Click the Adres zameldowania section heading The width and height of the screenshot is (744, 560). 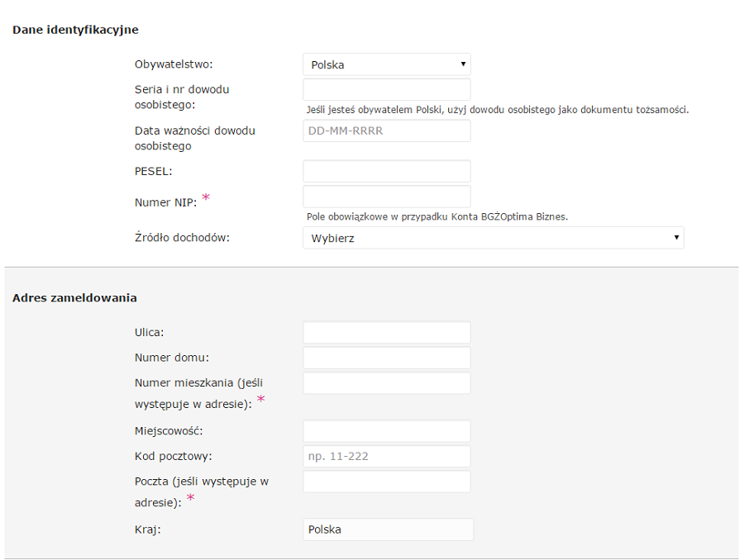74,298
